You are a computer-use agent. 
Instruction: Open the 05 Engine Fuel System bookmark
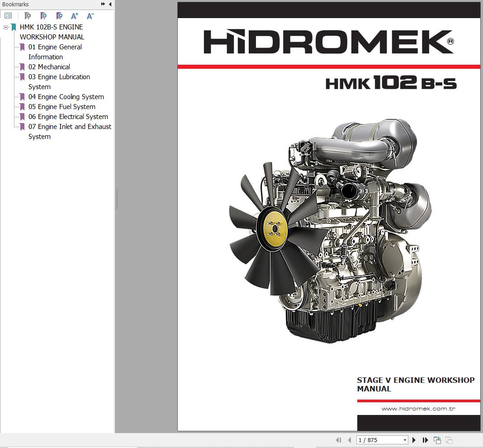click(x=62, y=107)
